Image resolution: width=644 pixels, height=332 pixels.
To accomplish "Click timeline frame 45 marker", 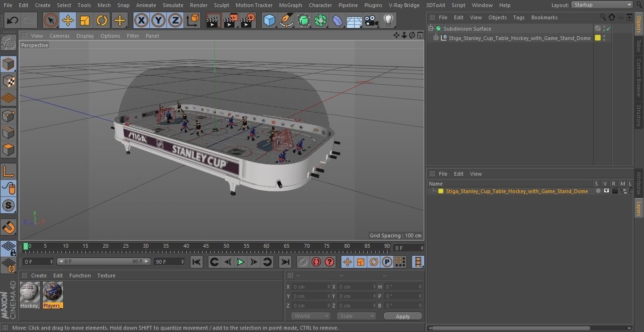I will pyautogui.click(x=206, y=246).
